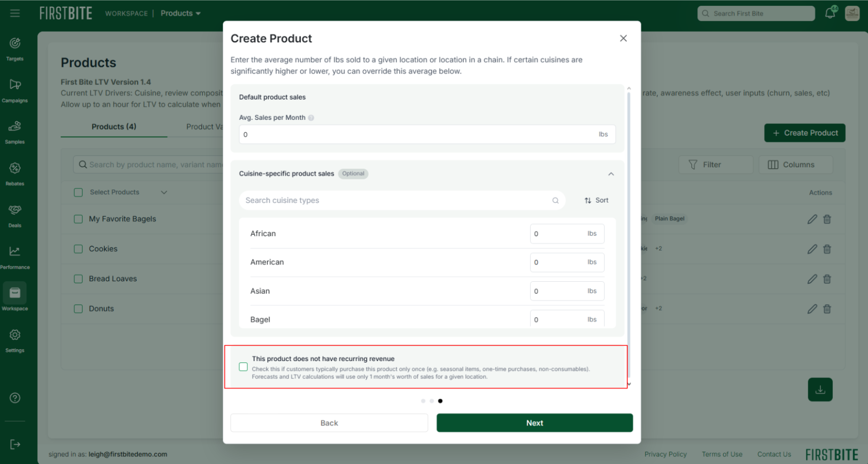Image resolution: width=868 pixels, height=464 pixels.
Task: Go to Samples sidebar icon
Action: 15,126
